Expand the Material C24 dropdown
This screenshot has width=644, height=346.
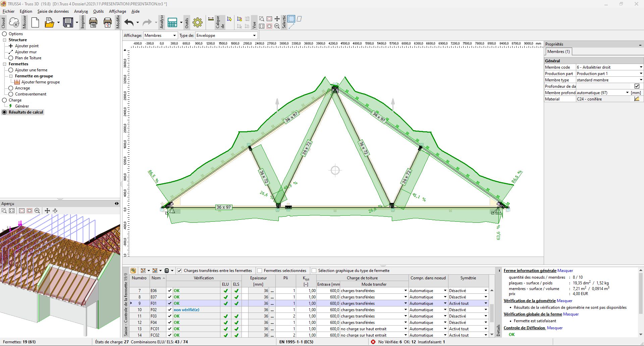coord(637,99)
